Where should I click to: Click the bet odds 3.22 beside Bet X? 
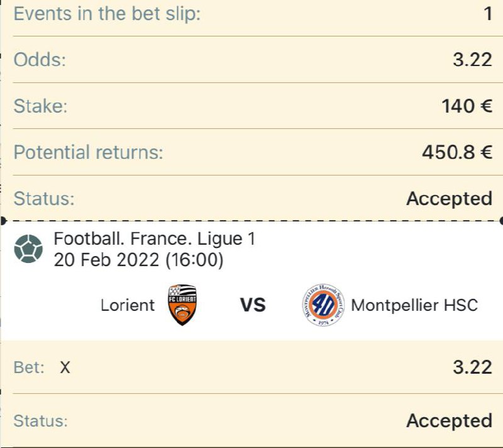472,367
